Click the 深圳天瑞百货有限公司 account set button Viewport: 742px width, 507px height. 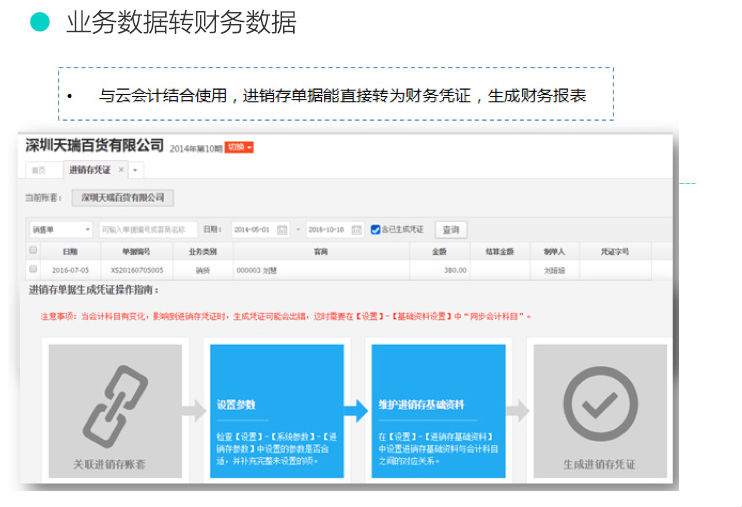click(x=122, y=197)
